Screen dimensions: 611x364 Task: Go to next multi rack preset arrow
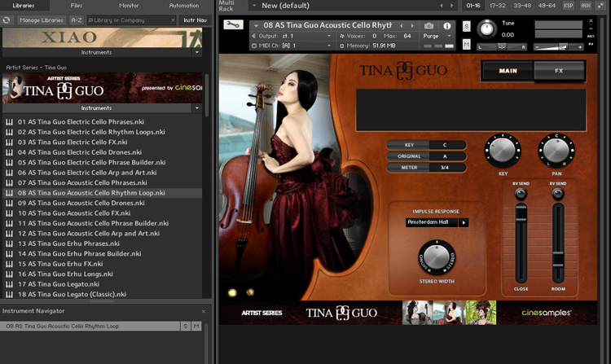451,6
